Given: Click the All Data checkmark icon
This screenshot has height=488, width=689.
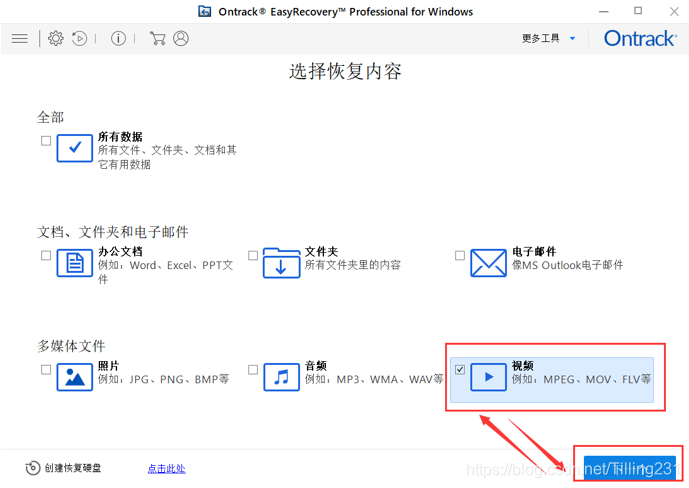Looking at the screenshot, I should coord(75,148).
